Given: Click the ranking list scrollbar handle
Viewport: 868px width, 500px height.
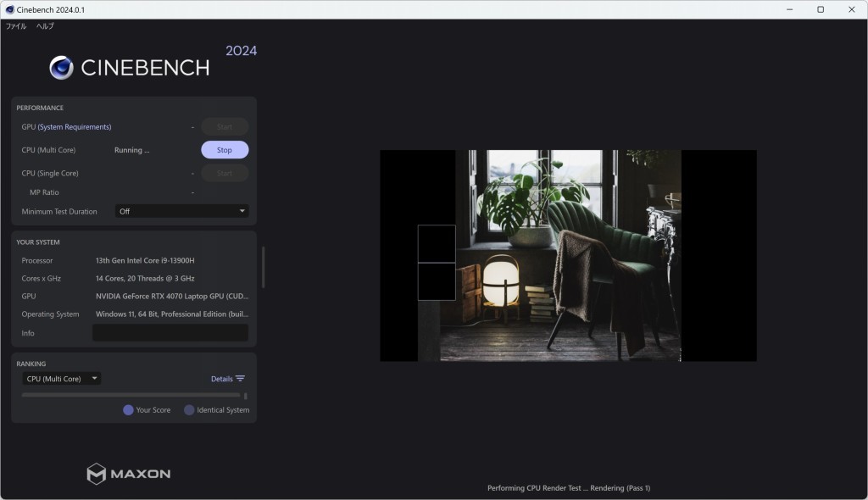Looking at the screenshot, I should [245, 396].
